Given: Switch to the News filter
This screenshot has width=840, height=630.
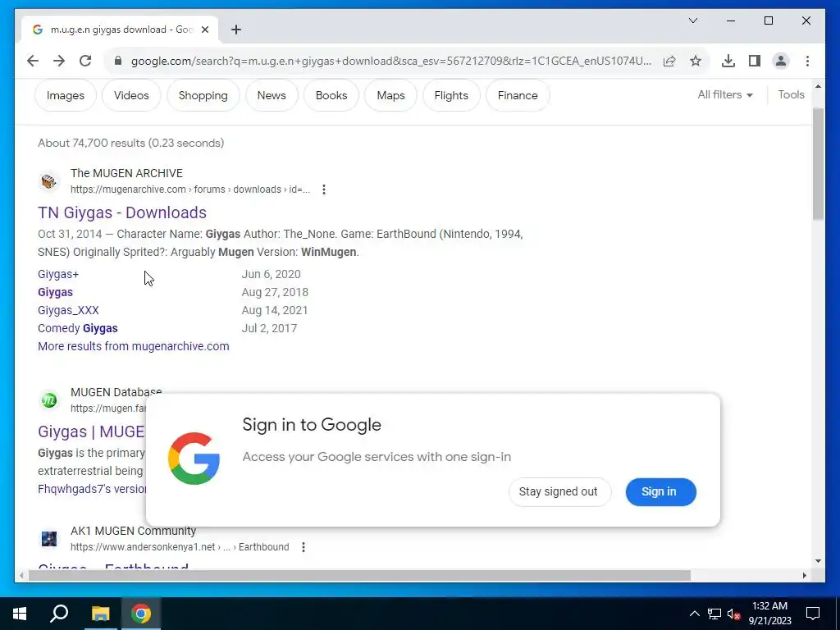Looking at the screenshot, I should point(272,95).
